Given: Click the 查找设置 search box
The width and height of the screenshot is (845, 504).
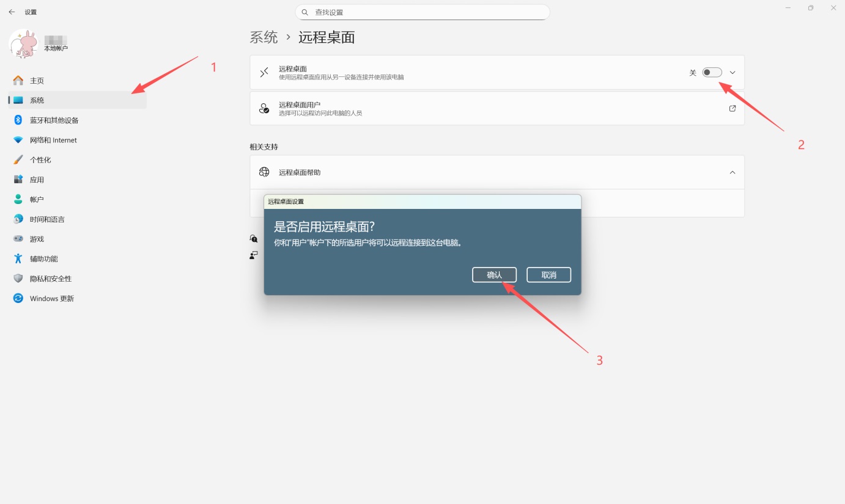Looking at the screenshot, I should pyautogui.click(x=422, y=12).
